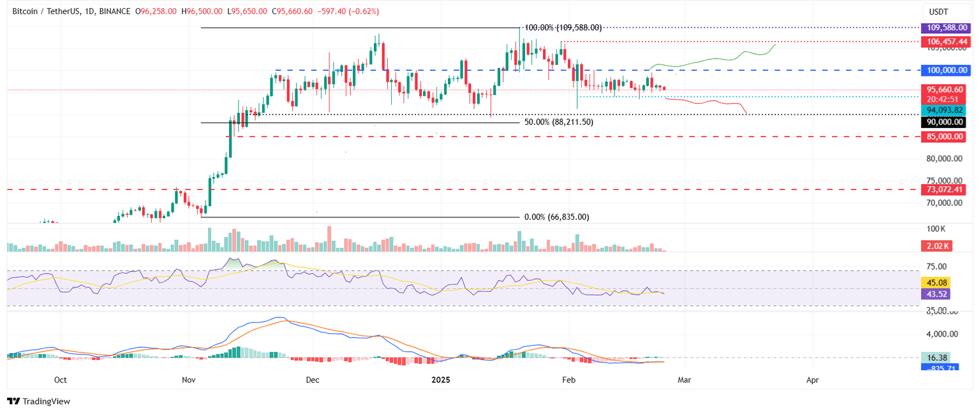Select the purple 109,588.00 price label

[946, 27]
